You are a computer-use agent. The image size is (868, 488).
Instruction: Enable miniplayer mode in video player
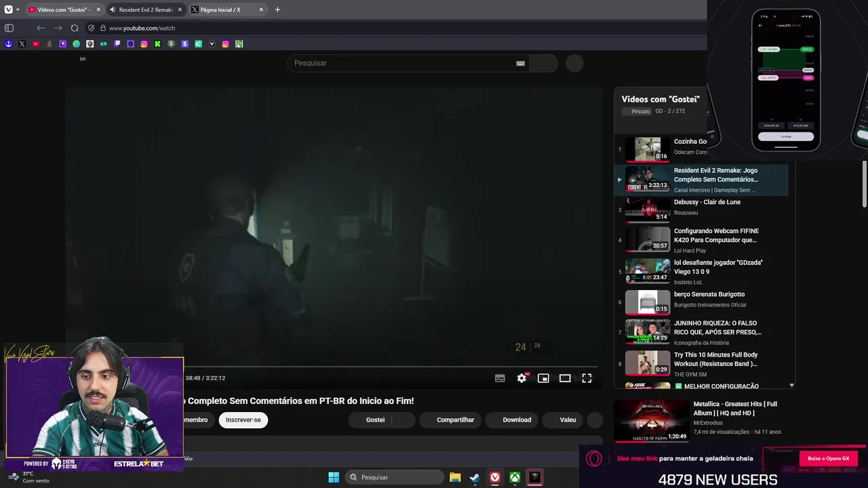coord(543,378)
